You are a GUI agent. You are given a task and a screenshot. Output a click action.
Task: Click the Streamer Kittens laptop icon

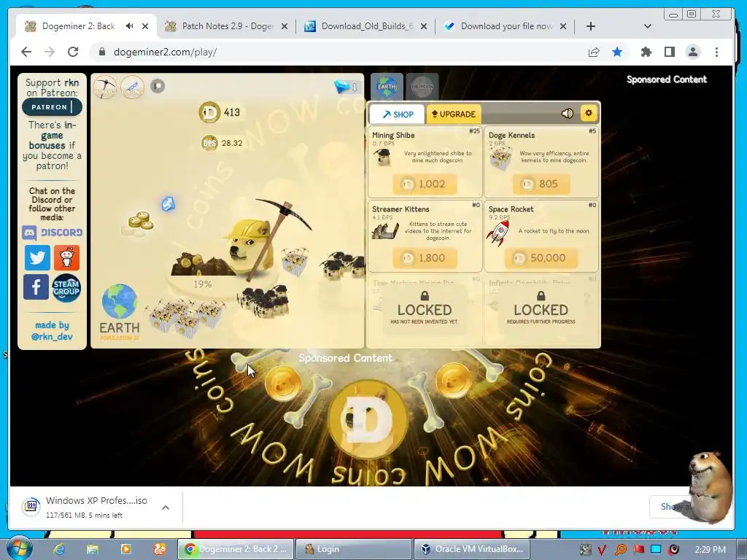(x=385, y=231)
